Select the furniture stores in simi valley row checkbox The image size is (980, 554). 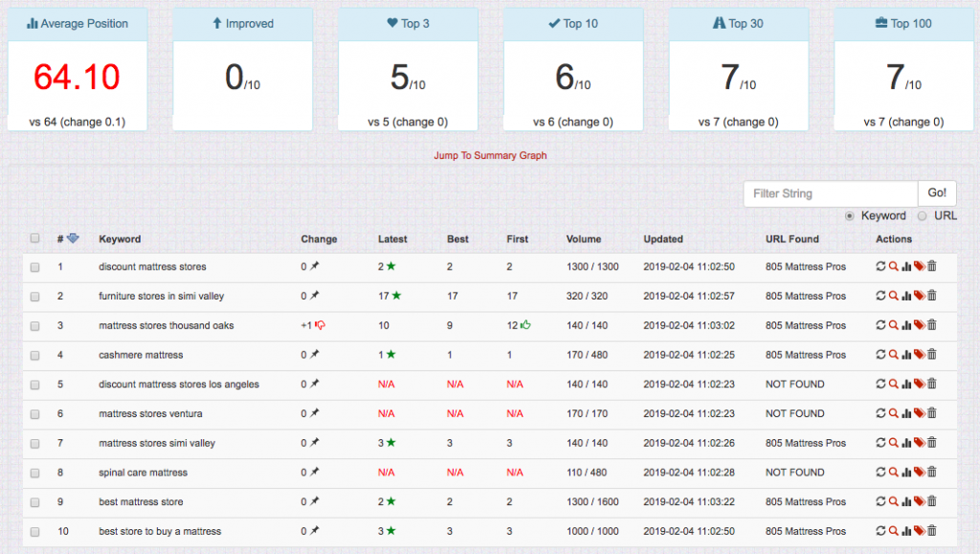coord(34,296)
